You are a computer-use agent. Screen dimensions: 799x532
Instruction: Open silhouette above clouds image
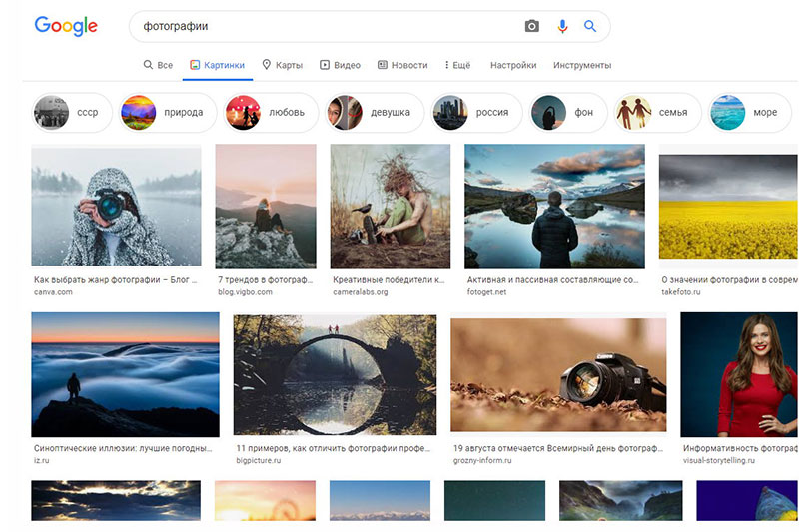pyautogui.click(x=126, y=374)
